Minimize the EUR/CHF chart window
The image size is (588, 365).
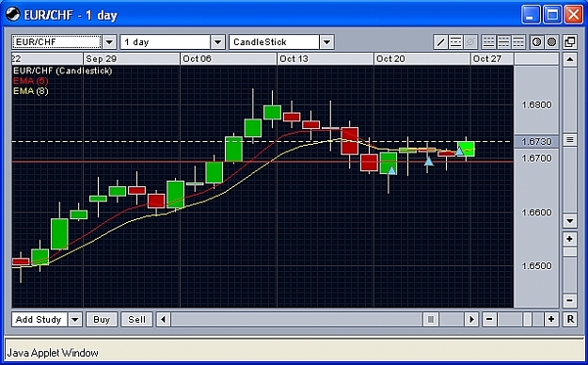(531, 15)
